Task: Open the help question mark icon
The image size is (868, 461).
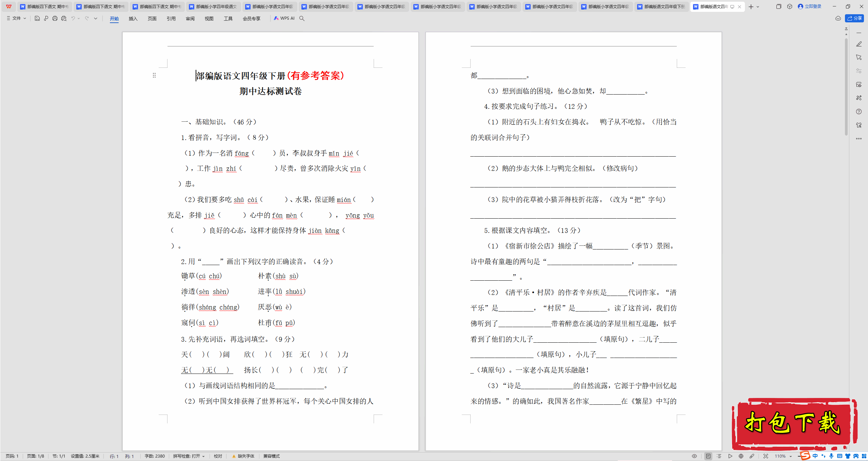Action: (859, 112)
